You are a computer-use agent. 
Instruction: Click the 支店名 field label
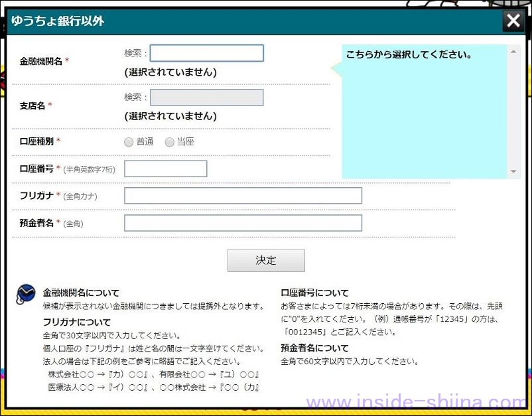point(33,105)
